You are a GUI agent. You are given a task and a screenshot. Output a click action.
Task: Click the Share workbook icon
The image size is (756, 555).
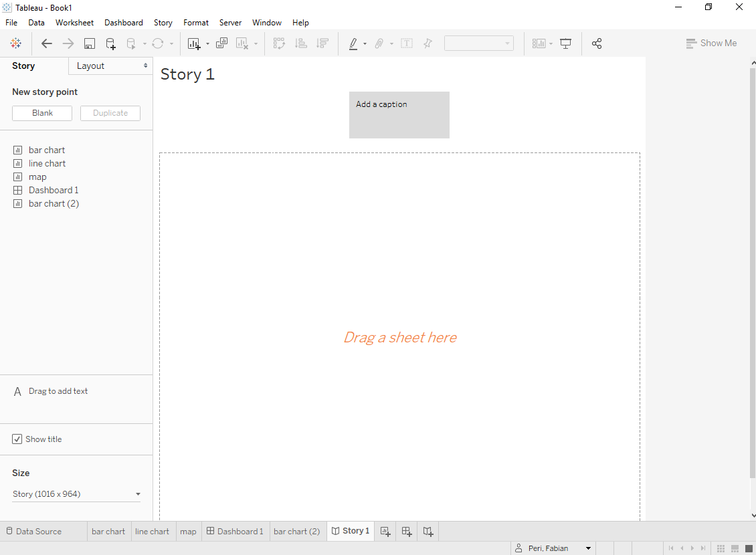[x=596, y=43]
